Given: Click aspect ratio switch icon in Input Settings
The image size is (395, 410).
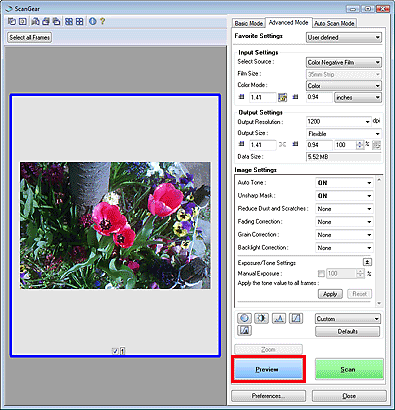Looking at the screenshot, I should [x=283, y=97].
